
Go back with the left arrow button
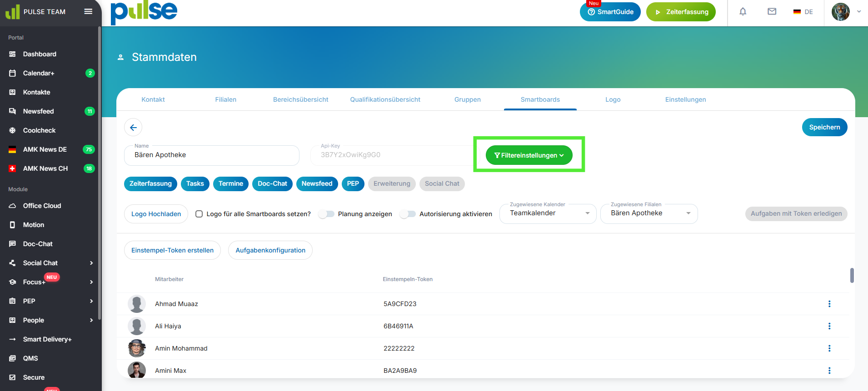click(x=133, y=128)
